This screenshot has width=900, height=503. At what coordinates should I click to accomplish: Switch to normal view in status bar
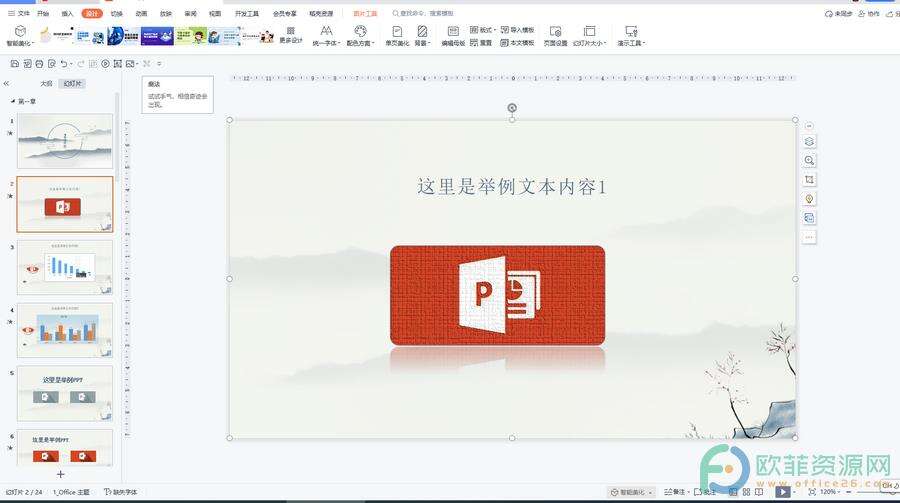pyautogui.click(x=733, y=492)
